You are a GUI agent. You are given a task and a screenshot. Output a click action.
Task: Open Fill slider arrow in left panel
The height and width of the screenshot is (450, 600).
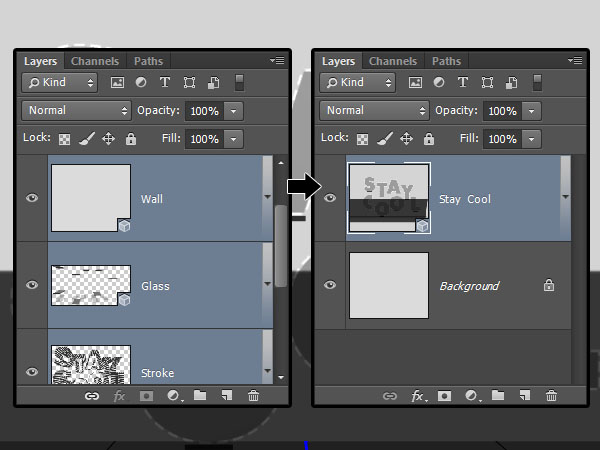[x=233, y=139]
